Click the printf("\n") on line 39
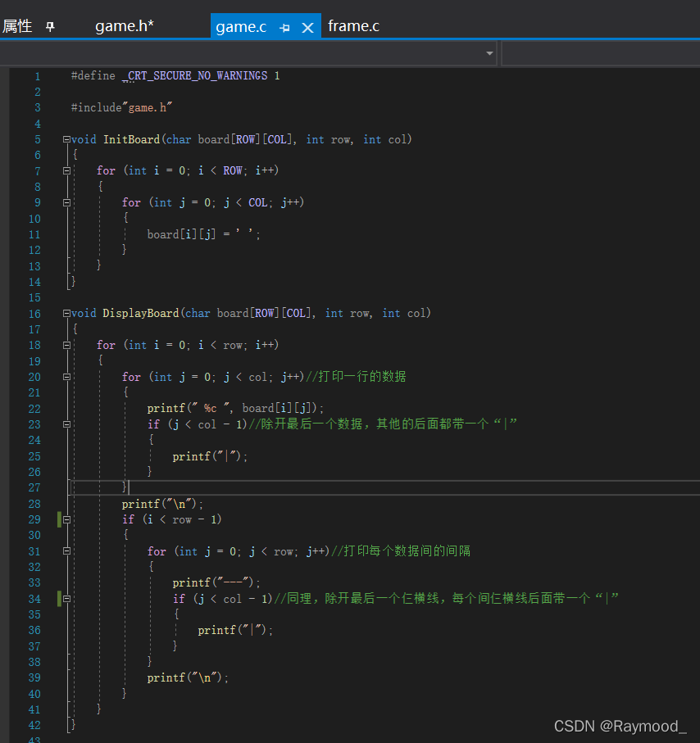 [188, 677]
